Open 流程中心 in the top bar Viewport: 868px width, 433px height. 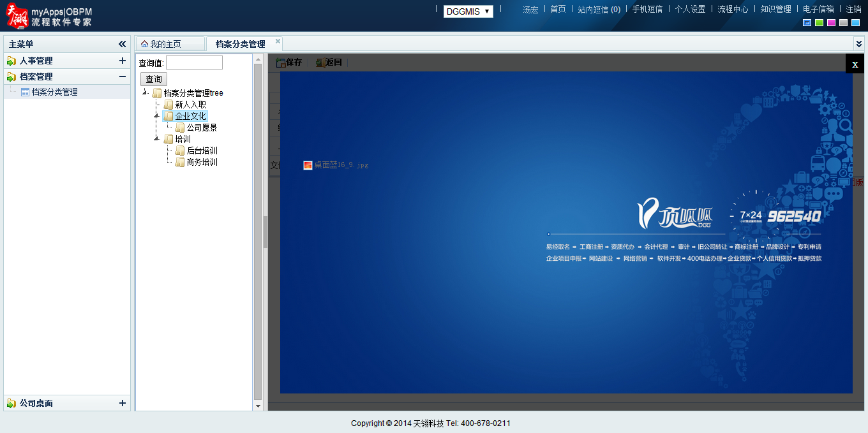[733, 10]
